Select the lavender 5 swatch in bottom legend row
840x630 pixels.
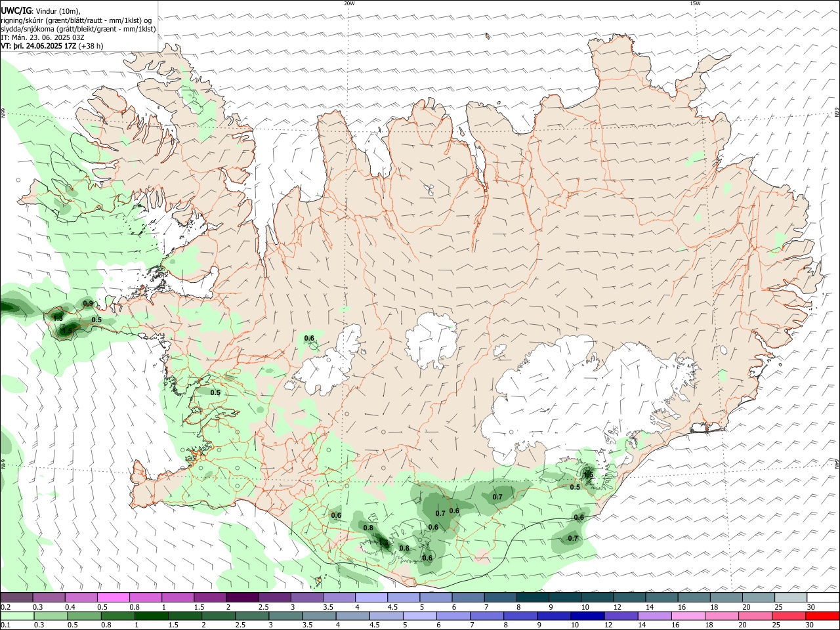pyautogui.click(x=419, y=616)
